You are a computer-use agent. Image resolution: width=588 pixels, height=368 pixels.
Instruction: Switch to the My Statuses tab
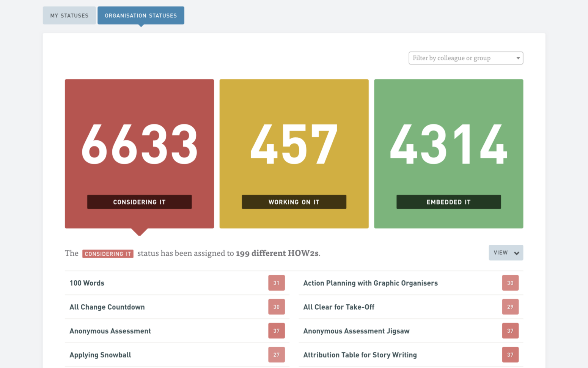pos(69,16)
